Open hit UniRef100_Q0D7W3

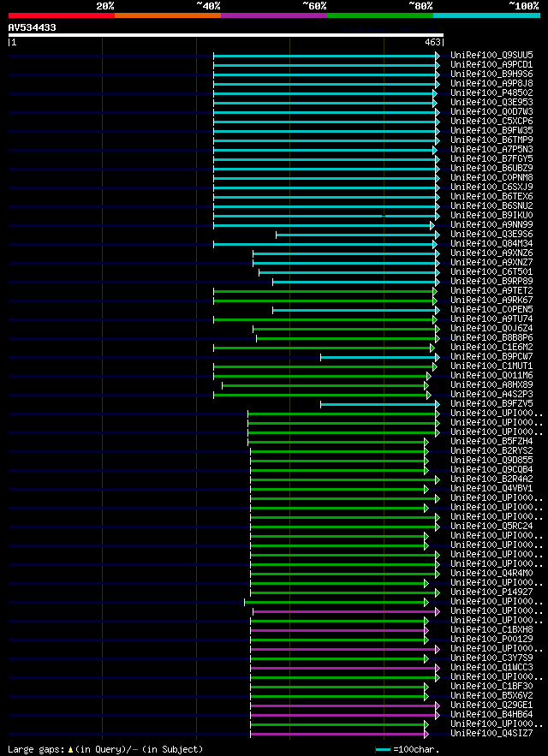point(491,111)
